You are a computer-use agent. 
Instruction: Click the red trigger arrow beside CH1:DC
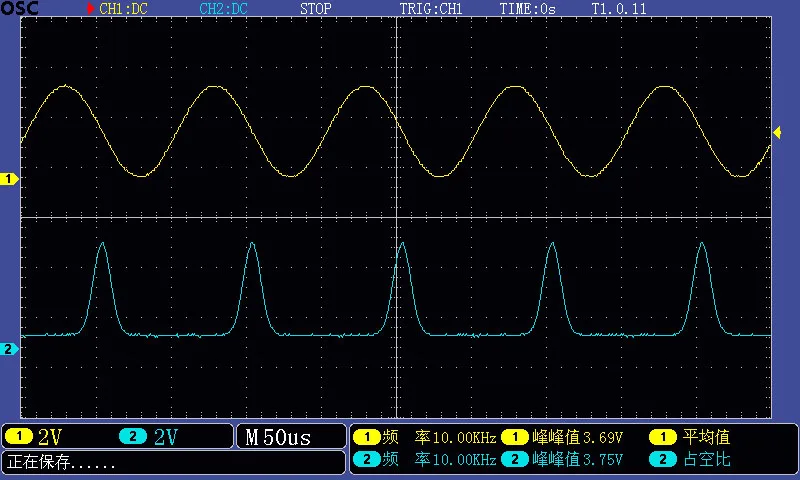(x=90, y=9)
